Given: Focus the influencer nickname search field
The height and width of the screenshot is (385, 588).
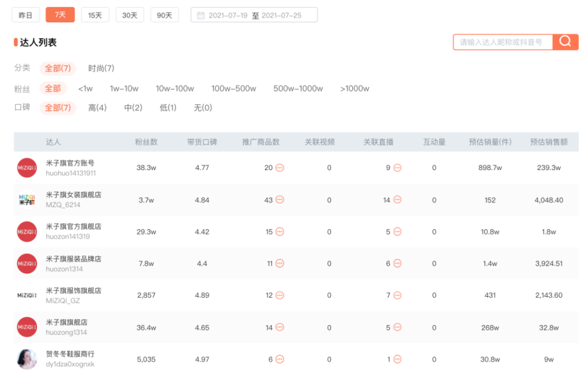Looking at the screenshot, I should coord(502,42).
